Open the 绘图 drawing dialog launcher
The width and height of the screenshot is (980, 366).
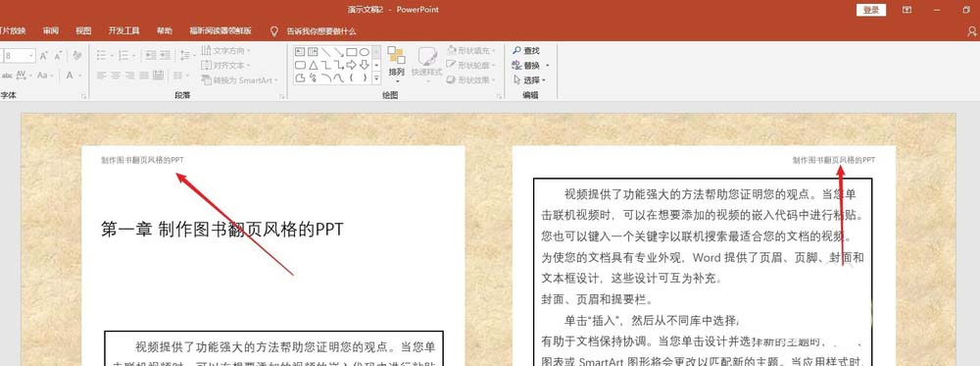coord(499,96)
